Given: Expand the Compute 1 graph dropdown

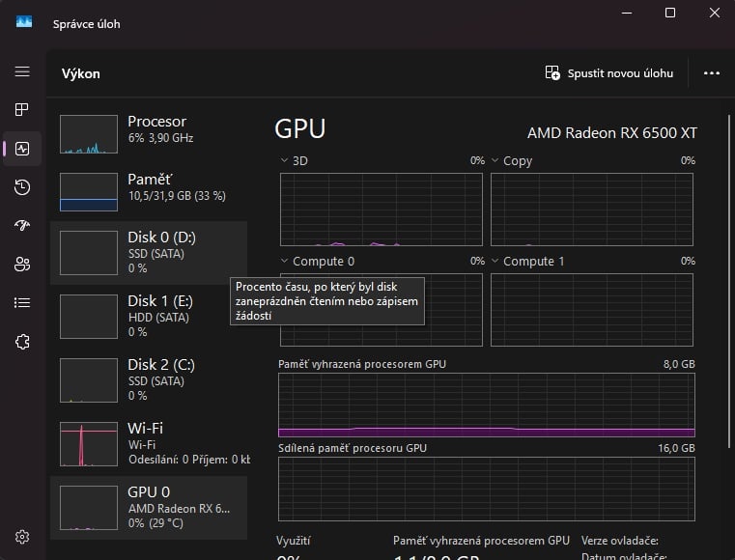Looking at the screenshot, I should click(495, 262).
